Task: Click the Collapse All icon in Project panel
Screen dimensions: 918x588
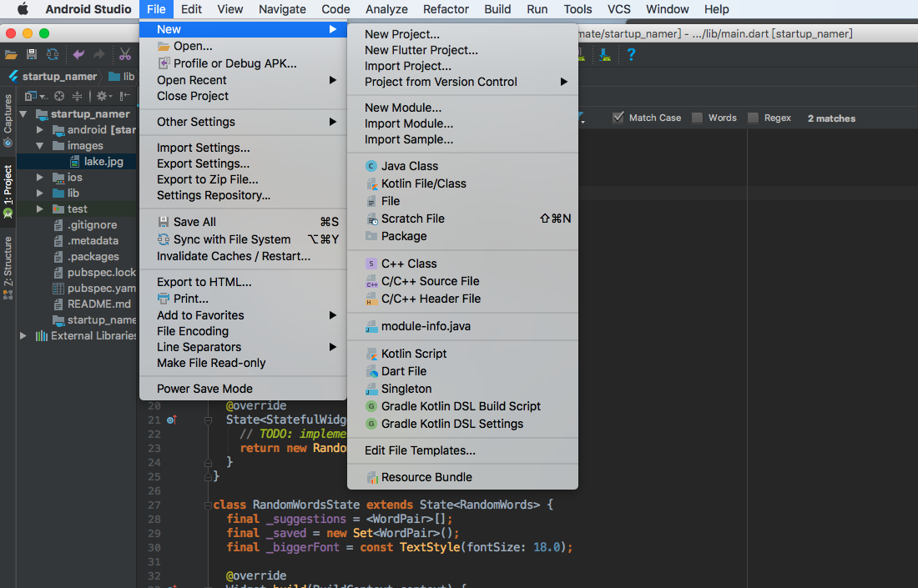Action: tap(77, 96)
